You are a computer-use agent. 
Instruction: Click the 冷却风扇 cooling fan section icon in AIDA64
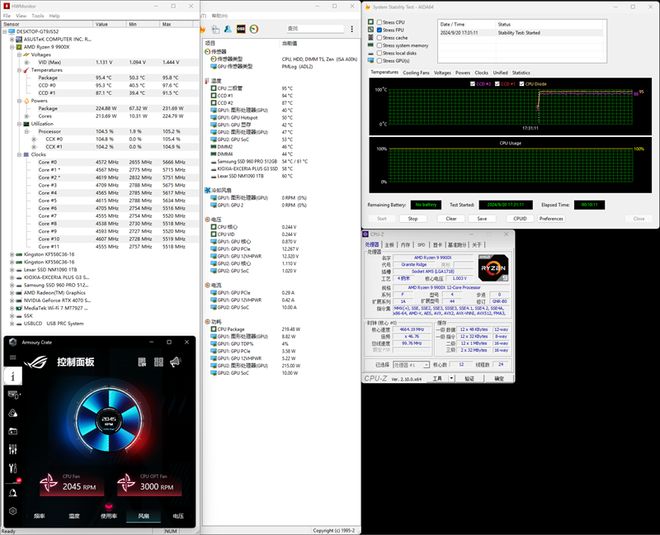(x=208, y=190)
